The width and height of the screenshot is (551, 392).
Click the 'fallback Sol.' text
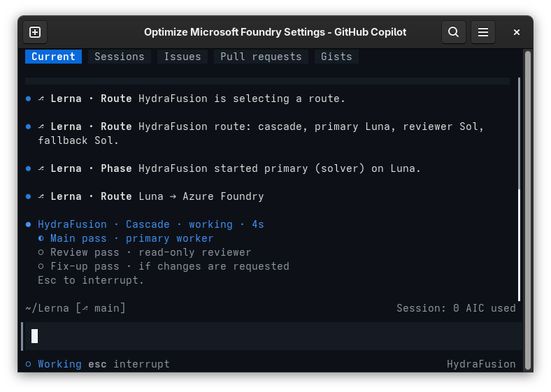pyautogui.click(x=78, y=140)
